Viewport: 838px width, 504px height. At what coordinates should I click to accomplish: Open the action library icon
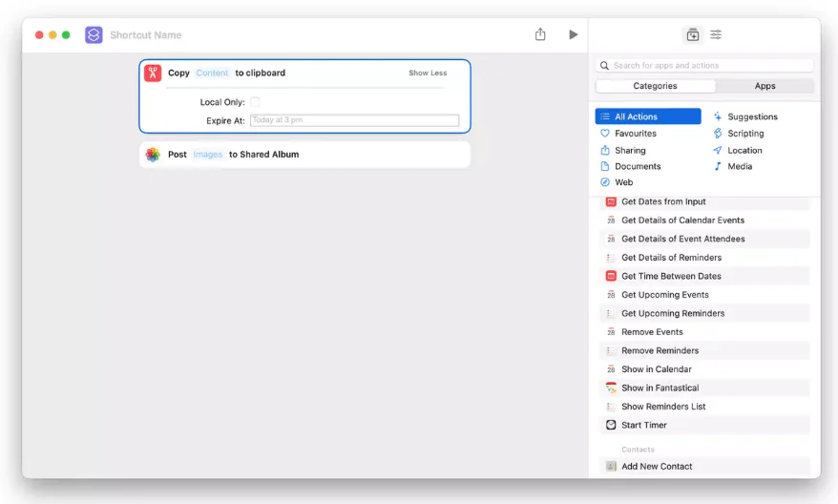point(693,34)
